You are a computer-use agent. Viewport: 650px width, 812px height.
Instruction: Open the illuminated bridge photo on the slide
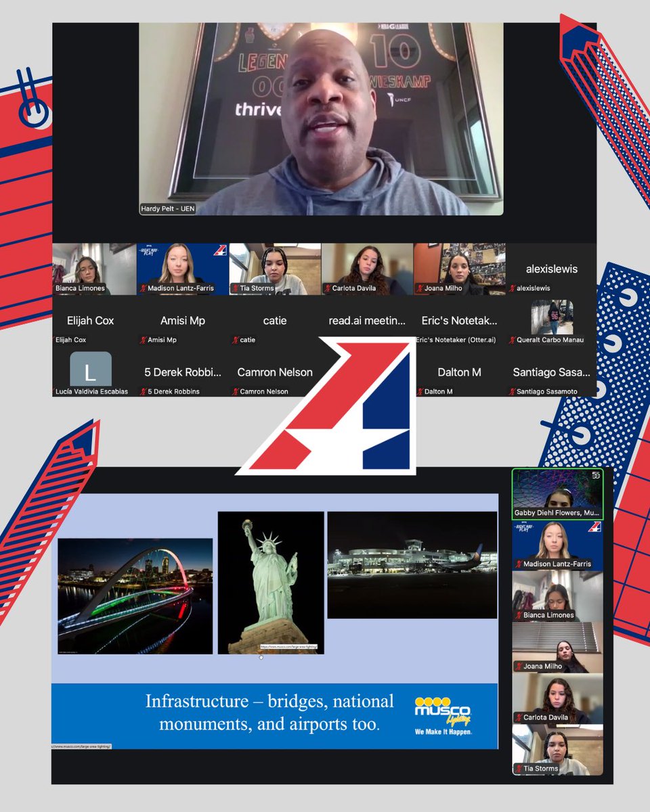[x=135, y=596]
